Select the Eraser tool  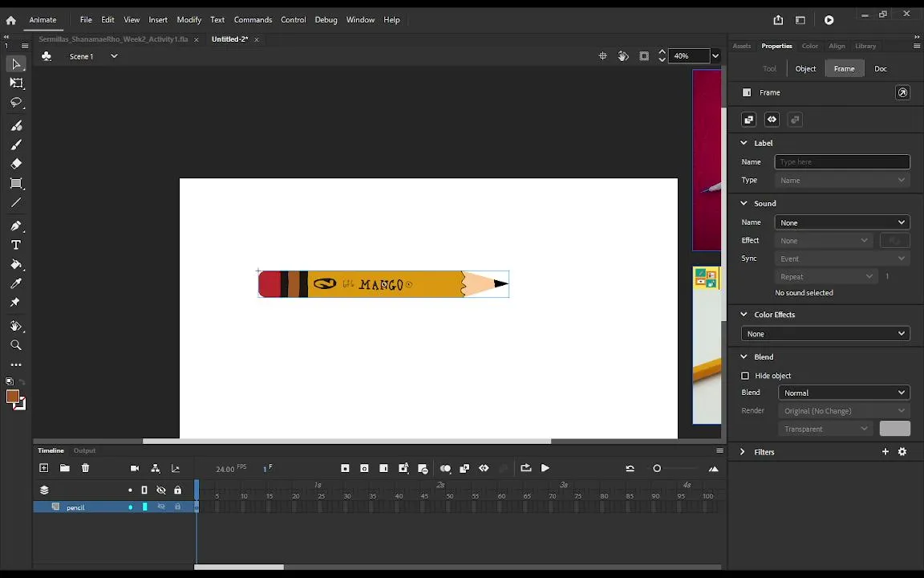click(16, 164)
